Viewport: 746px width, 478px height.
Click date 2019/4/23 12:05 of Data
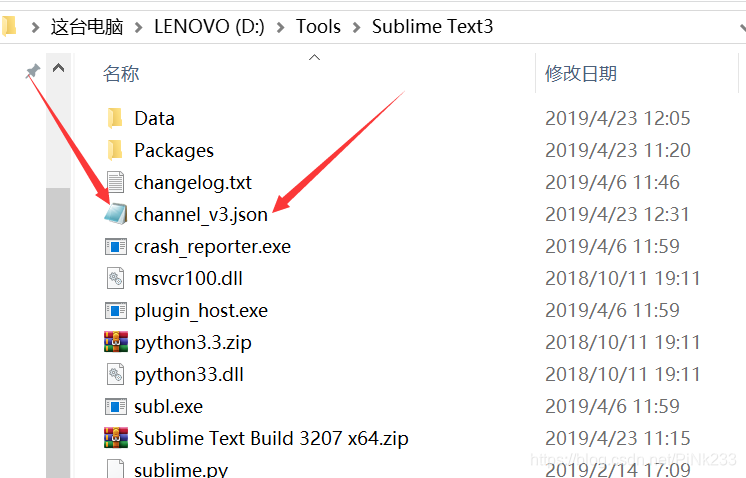[x=618, y=118]
